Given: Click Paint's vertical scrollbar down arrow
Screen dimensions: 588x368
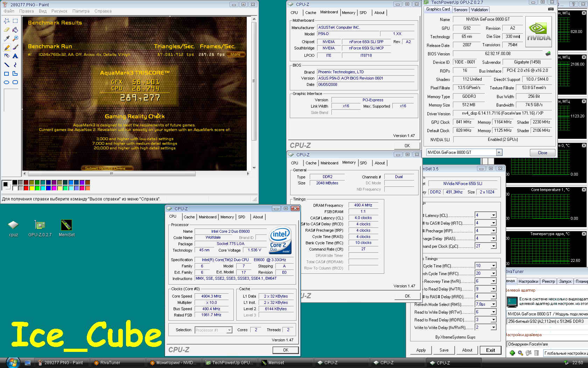Looking at the screenshot, I should tap(254, 168).
